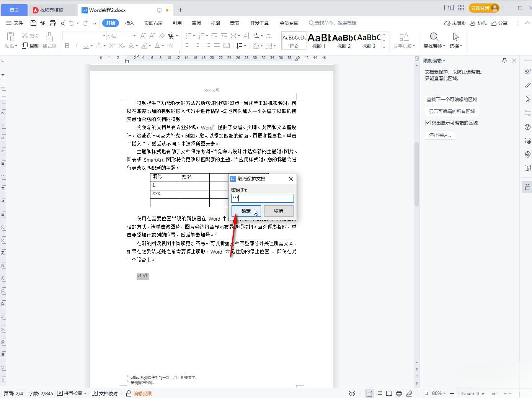This screenshot has width=532, height=398.
Task: Click OK (确定) in unprotect dialog
Action: 246,211
